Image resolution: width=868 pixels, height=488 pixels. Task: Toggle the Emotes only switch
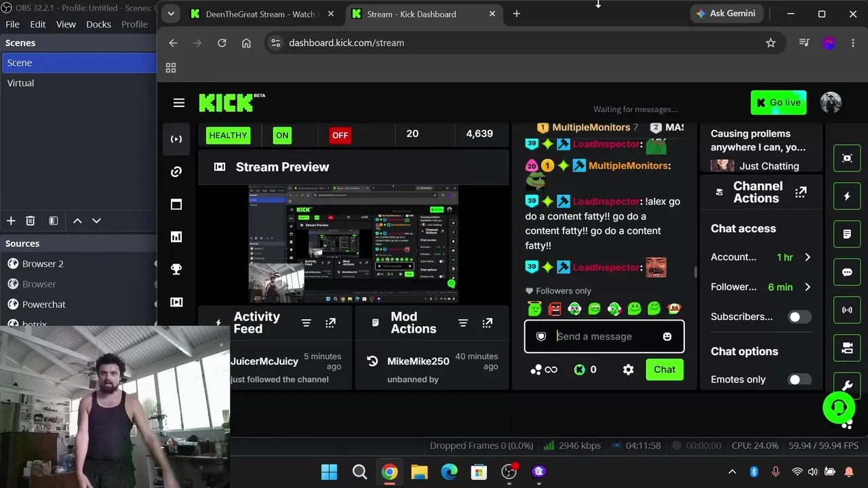point(800,380)
